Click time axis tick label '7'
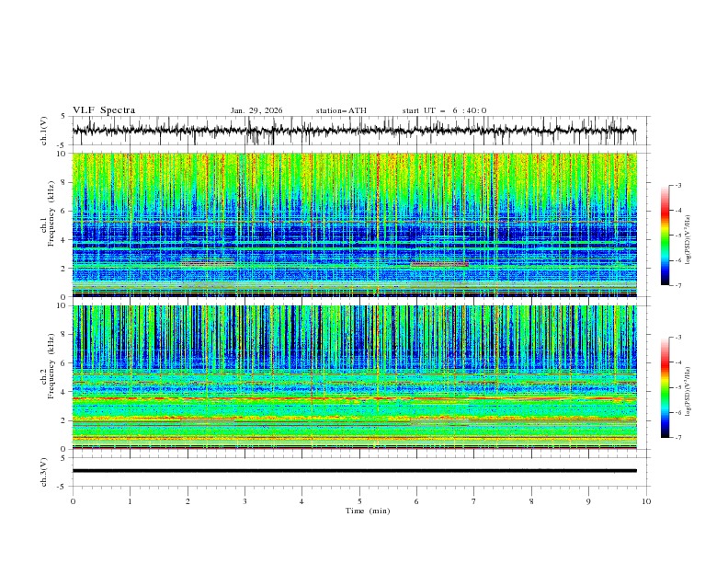The image size is (728, 563). 474,501
